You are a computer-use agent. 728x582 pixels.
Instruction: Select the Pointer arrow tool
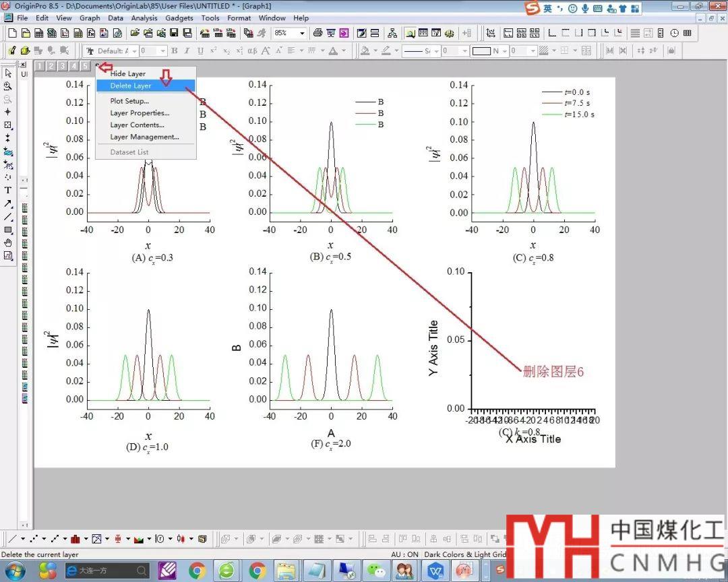click(8, 73)
